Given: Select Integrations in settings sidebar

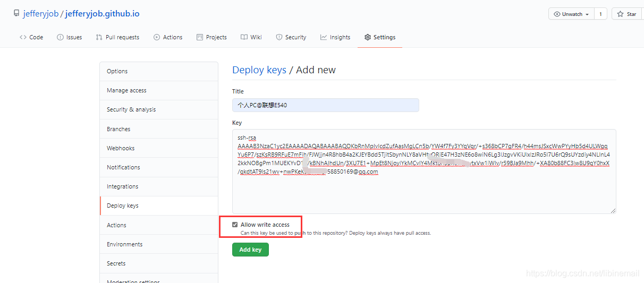Looking at the screenshot, I should pyautogui.click(x=159, y=186).
